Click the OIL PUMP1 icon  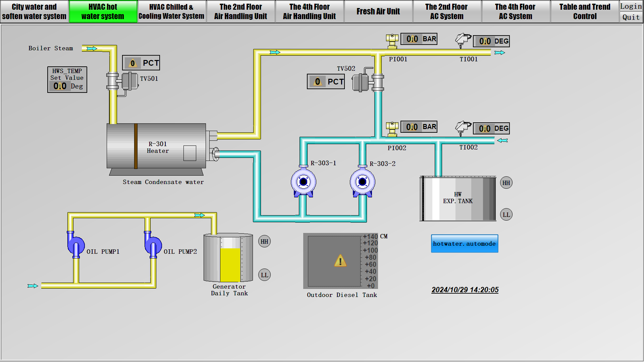click(x=76, y=245)
